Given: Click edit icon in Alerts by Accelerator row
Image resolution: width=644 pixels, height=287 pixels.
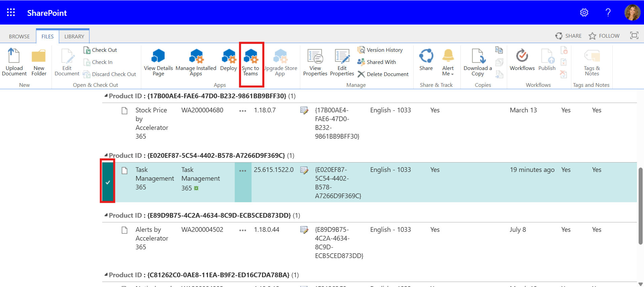Looking at the screenshot, I should coord(304,230).
